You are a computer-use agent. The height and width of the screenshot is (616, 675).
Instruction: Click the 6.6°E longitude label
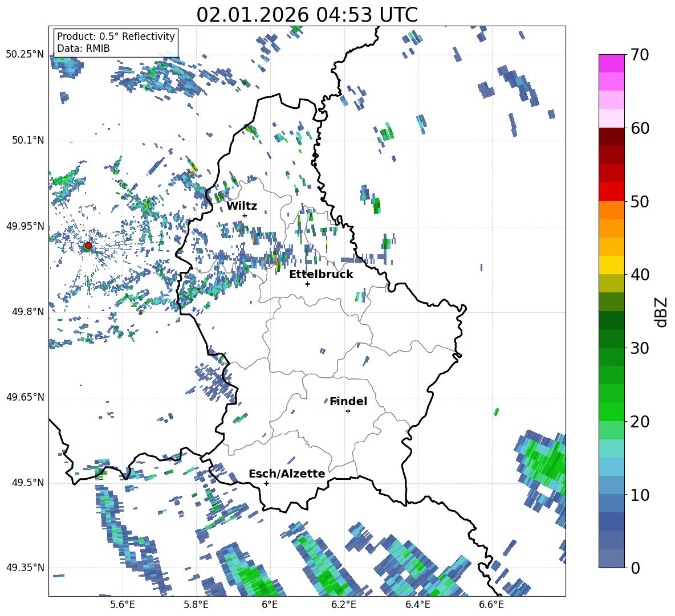(491, 605)
